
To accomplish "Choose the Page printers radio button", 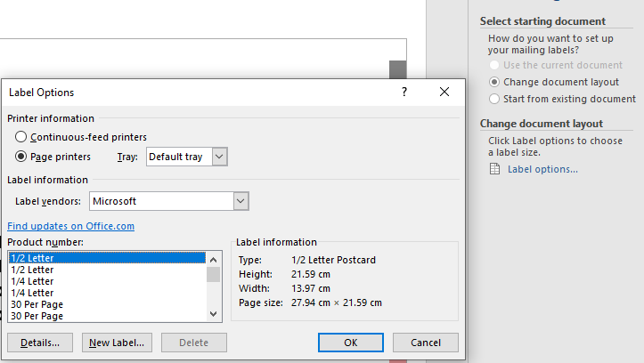I will pyautogui.click(x=21, y=157).
